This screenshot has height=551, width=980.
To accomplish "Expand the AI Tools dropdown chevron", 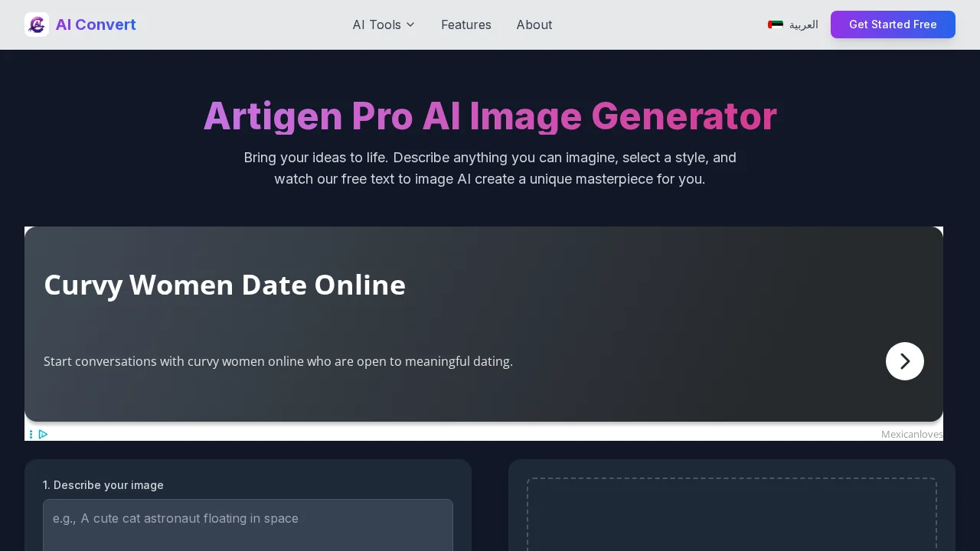I will (x=411, y=24).
